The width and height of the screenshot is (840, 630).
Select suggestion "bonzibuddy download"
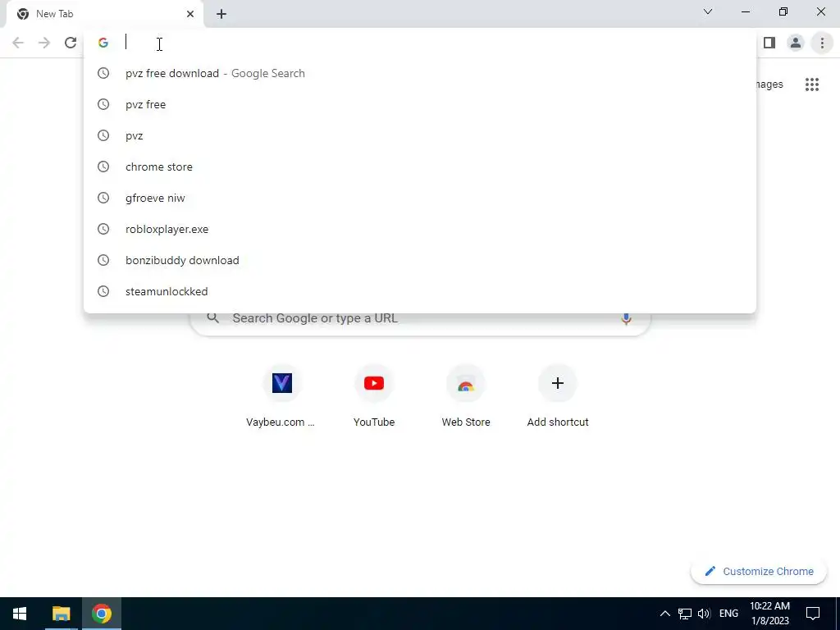click(420, 260)
